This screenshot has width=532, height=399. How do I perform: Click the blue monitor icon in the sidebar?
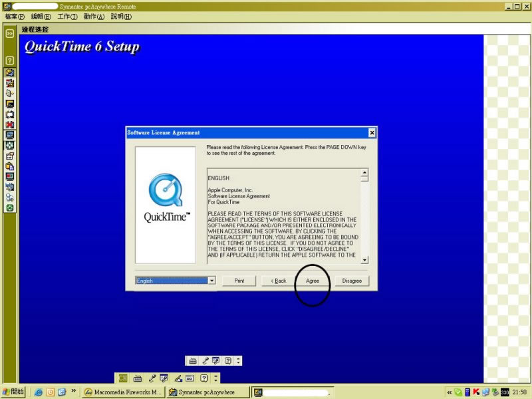tap(10, 135)
